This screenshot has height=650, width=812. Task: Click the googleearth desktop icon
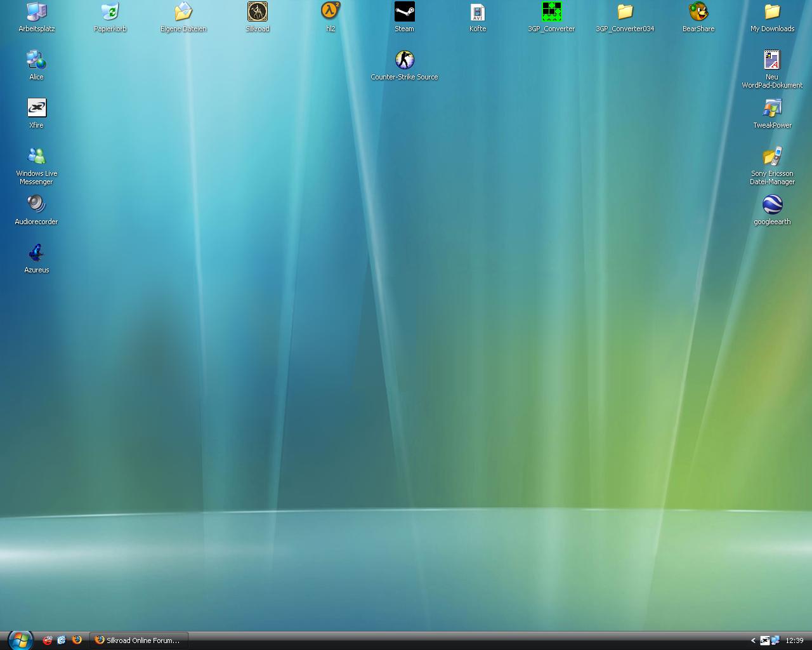click(x=772, y=205)
